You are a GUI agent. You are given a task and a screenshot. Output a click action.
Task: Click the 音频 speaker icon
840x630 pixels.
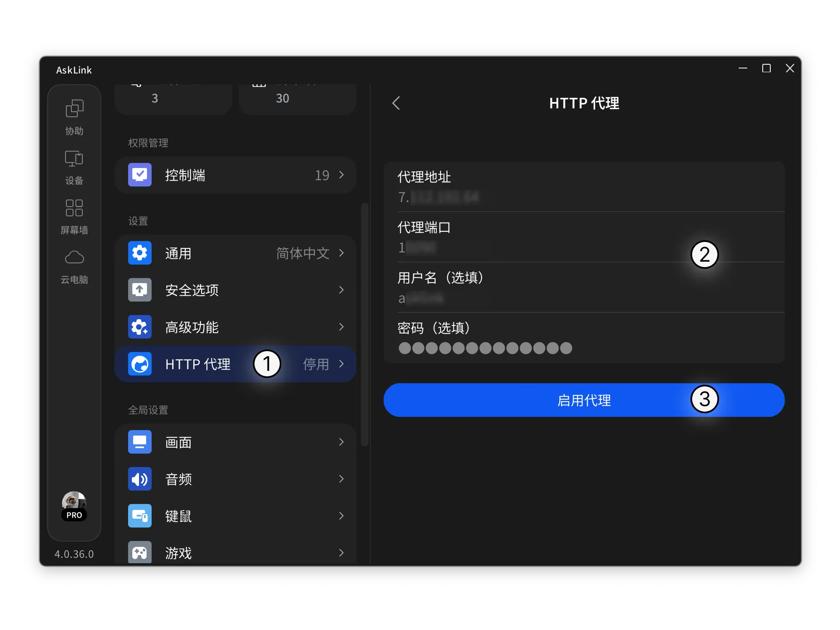click(x=139, y=479)
